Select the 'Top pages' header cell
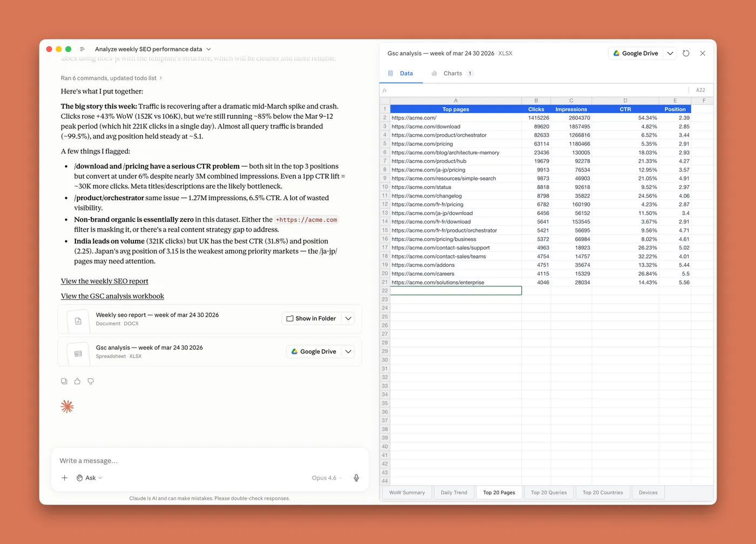 pos(456,109)
